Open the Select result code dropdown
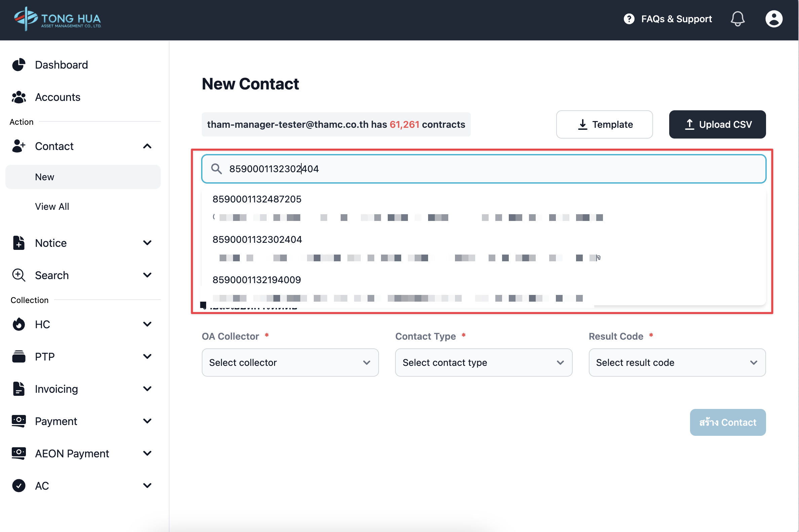Viewport: 799px width, 532px height. (x=677, y=363)
